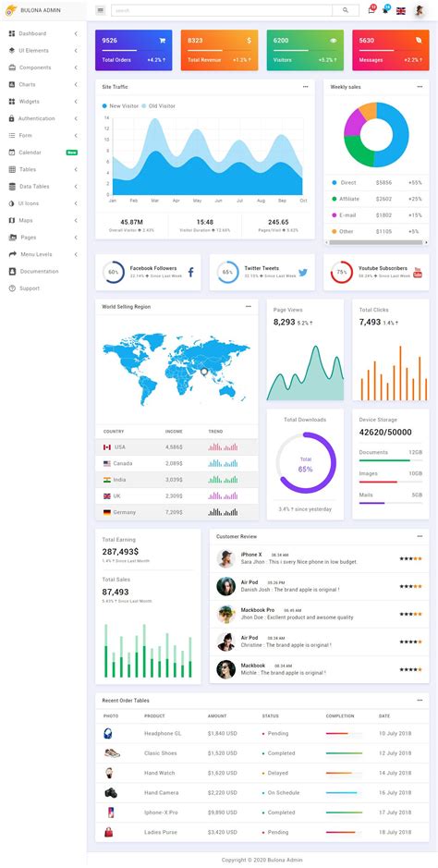
Task: Click the Dashboard sidebar icon
Action: click(12, 34)
